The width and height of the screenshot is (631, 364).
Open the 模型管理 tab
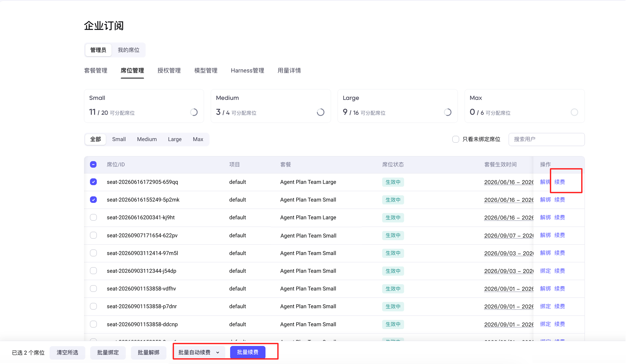pos(206,70)
